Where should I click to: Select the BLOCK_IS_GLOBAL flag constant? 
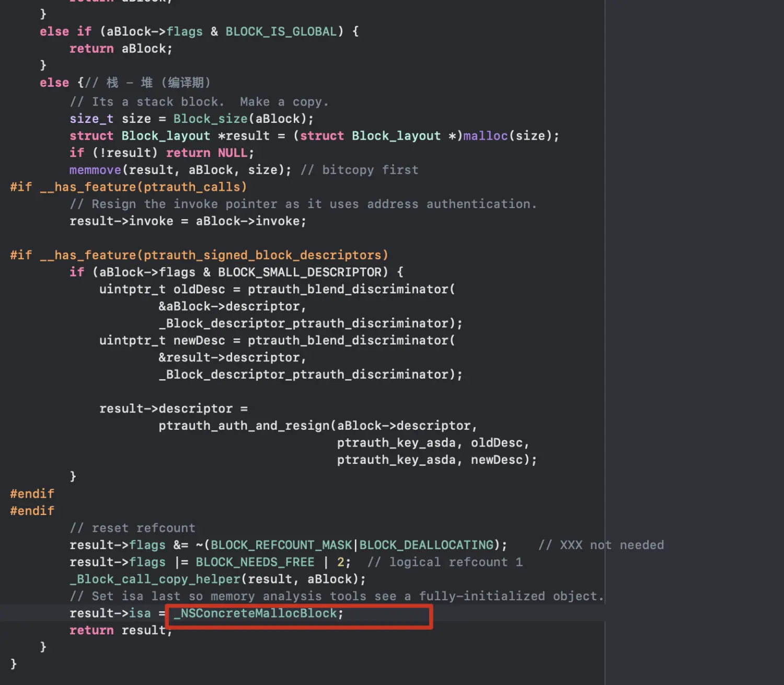[281, 32]
